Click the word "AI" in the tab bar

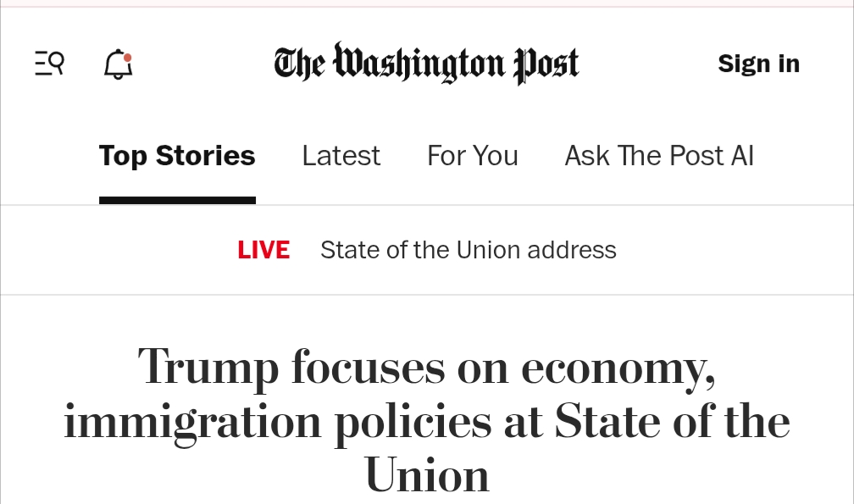[x=742, y=156]
